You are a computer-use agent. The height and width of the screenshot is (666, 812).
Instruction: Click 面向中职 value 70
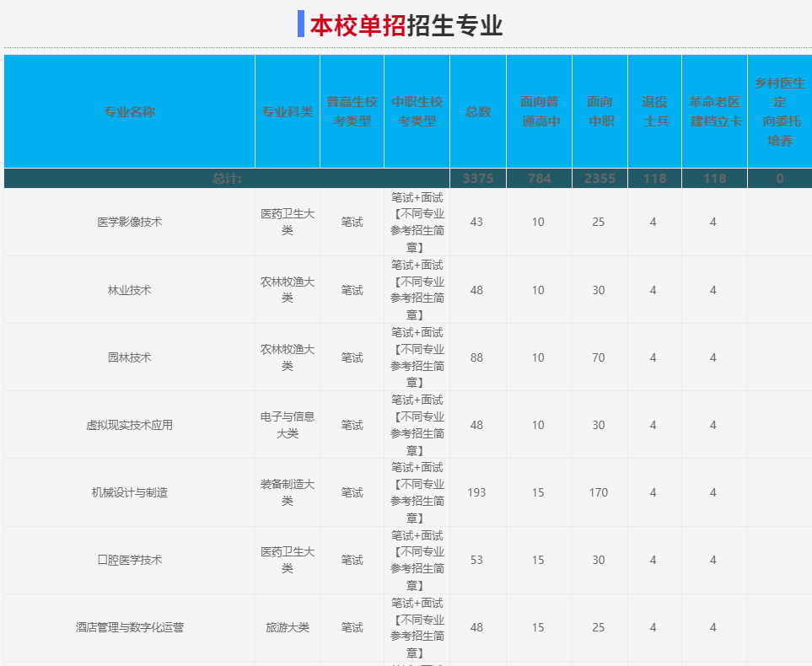pyautogui.click(x=598, y=357)
